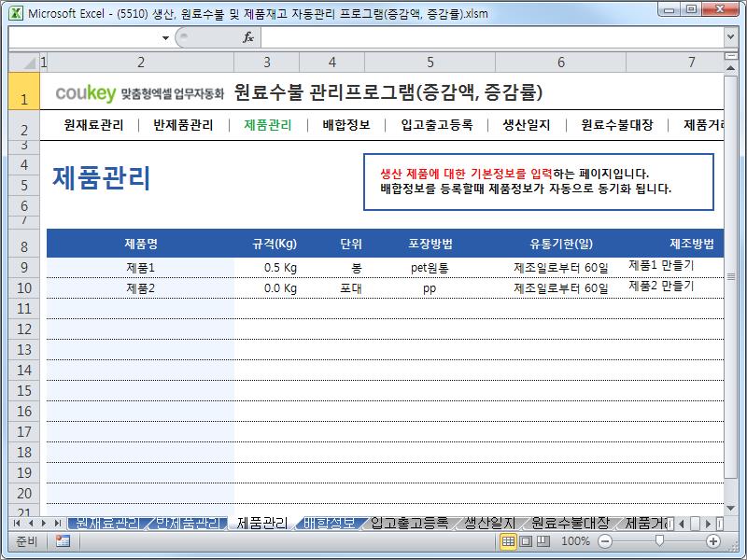The height and width of the screenshot is (560, 747).
Task: Select the pp packaging cell
Action: coord(430,288)
